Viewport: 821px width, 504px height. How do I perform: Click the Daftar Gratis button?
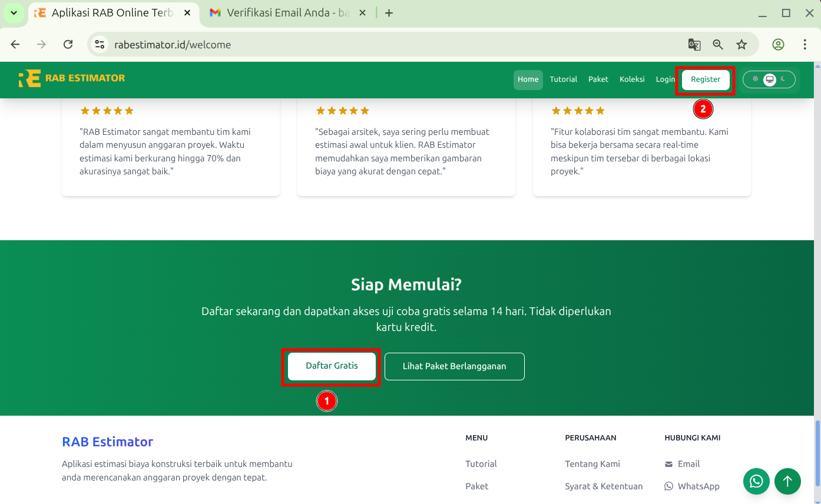pyautogui.click(x=331, y=366)
